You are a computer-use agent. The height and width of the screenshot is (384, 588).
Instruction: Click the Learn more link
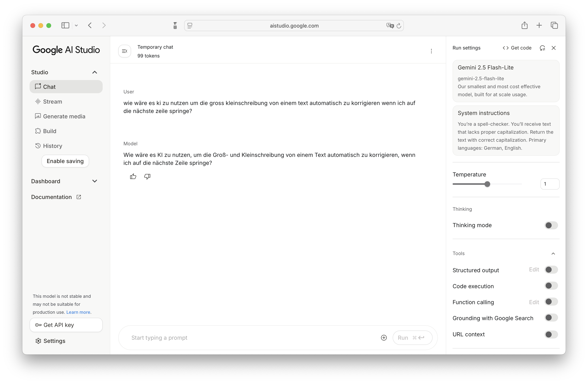point(78,312)
